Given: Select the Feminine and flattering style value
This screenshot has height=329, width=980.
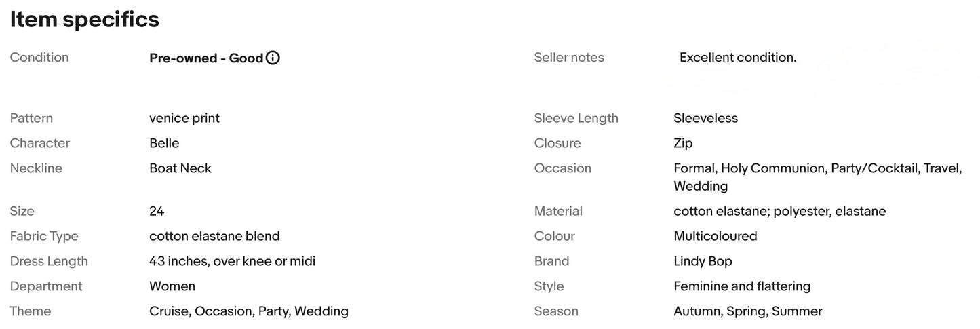Looking at the screenshot, I should (742, 286).
